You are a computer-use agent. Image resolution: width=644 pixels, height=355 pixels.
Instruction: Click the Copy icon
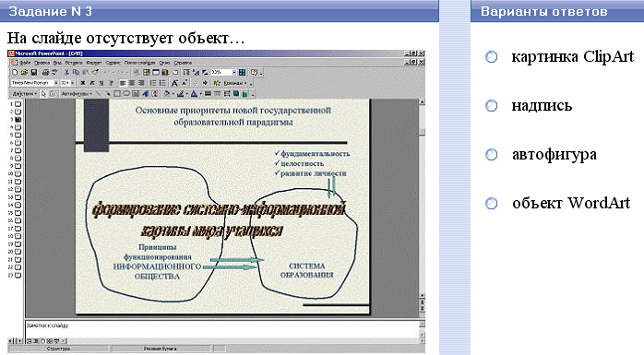click(76, 73)
